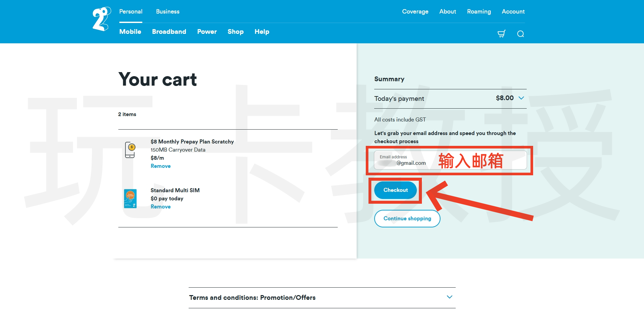The width and height of the screenshot is (644, 311).
Task: Open the Roaming link
Action: [479, 12]
